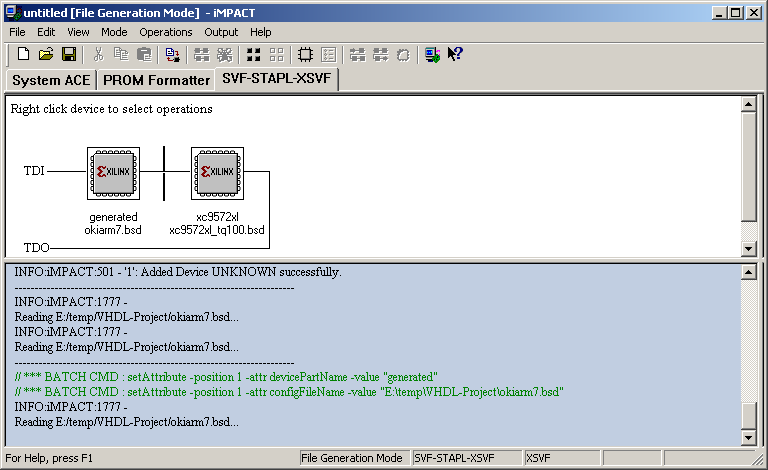Viewport: 768px width, 470px height.
Task: Click the context Help arrow-question icon
Action: point(455,54)
